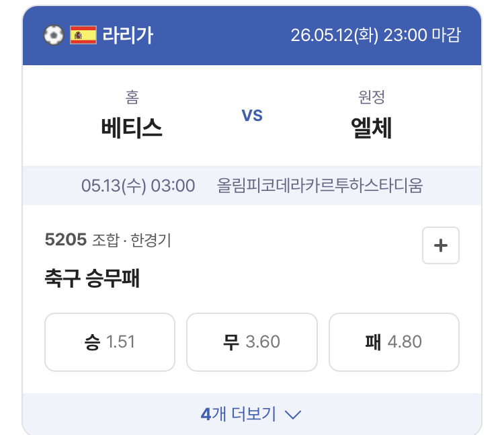
Task: Select 무 3.60 draw odds
Action: pos(252,342)
